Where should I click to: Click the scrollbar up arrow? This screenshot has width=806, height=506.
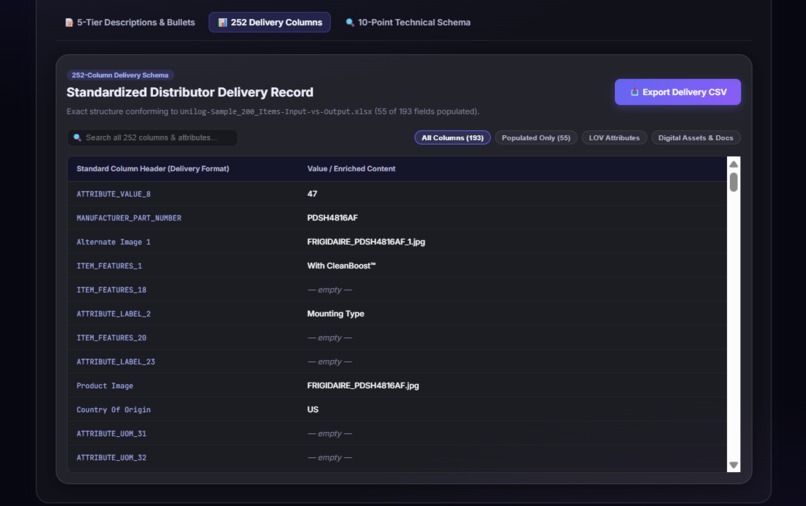734,164
